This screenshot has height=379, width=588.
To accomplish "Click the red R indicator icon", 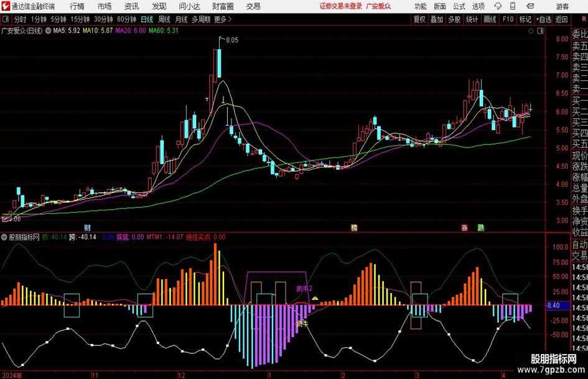I will pos(584,19).
